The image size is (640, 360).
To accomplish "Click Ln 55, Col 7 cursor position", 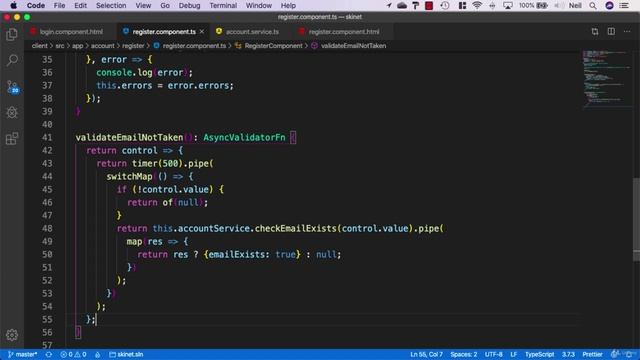I will click(x=426, y=354).
